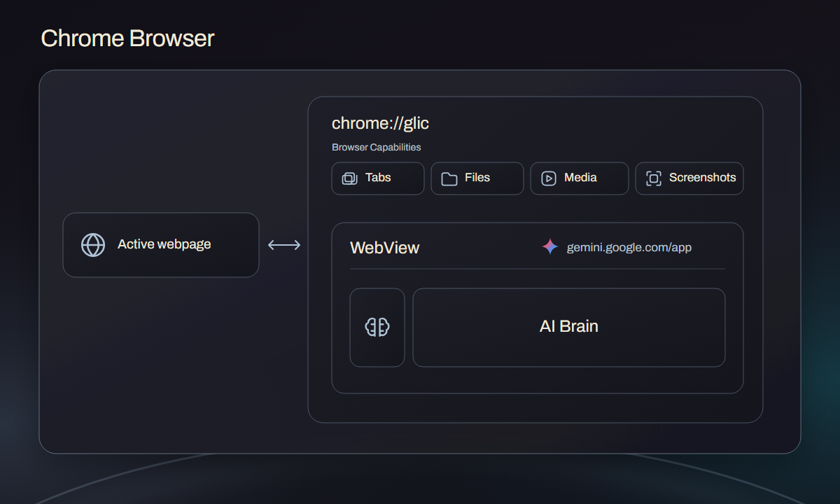Open the gemini.google.com/app address
840x504 pixels.
pos(629,247)
